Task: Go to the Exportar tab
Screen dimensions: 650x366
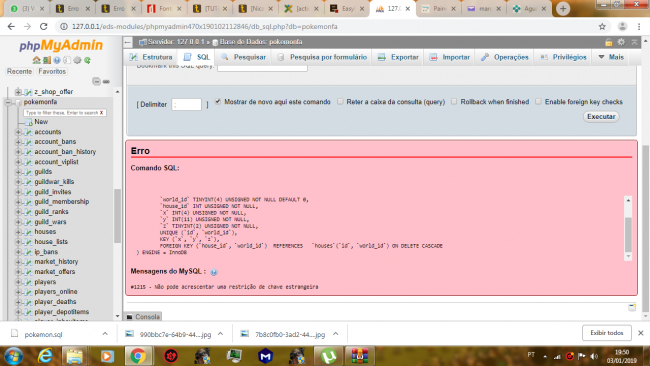Action: pos(398,57)
